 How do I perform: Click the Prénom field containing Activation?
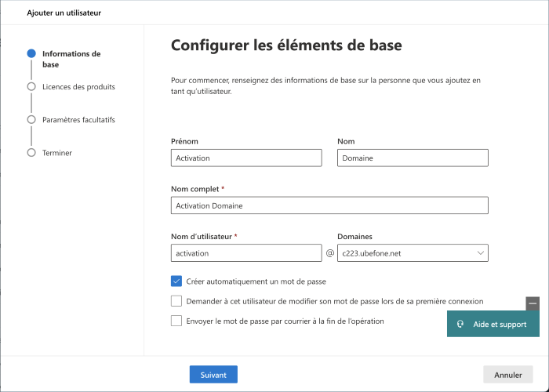point(246,158)
